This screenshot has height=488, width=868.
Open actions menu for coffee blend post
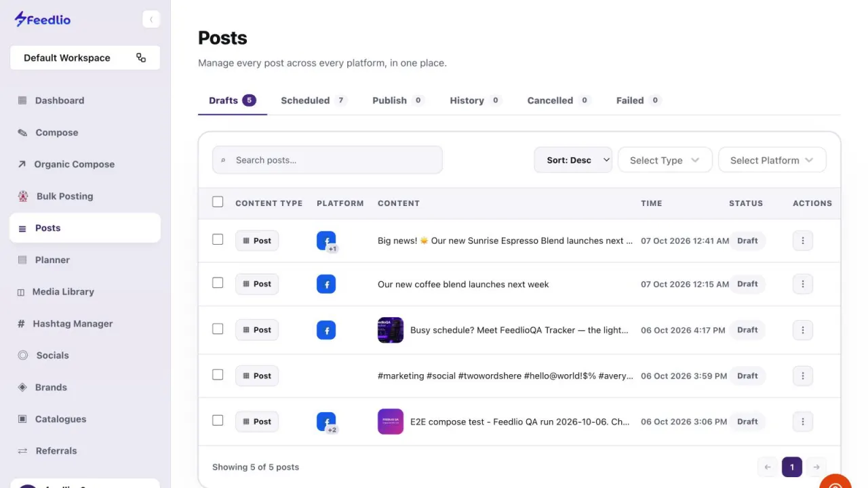803,284
